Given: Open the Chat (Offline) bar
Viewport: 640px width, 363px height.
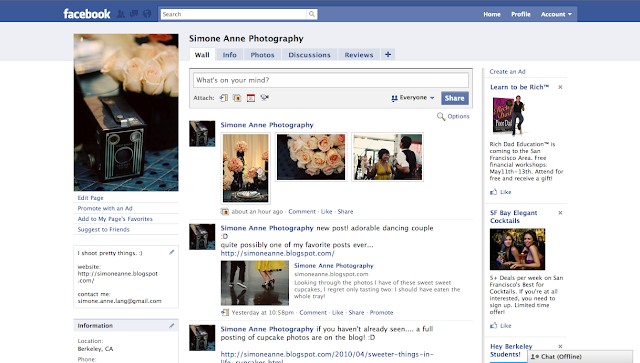Looking at the screenshot, I should click(x=580, y=356).
